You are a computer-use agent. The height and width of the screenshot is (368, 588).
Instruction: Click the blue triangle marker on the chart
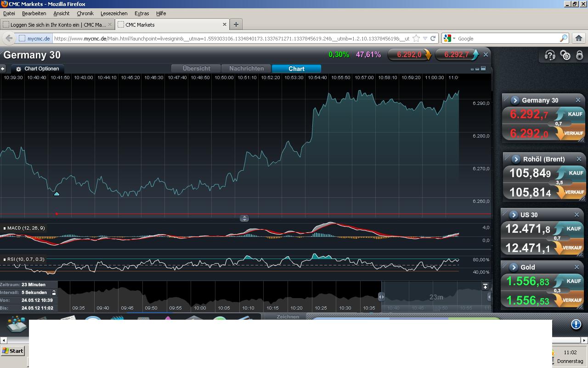[x=57, y=194]
